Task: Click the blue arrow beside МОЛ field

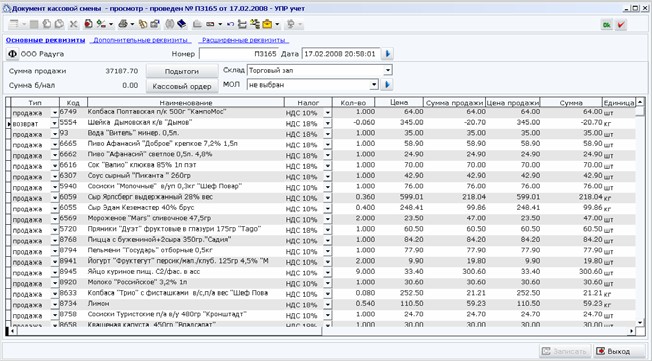Action: coord(388,85)
